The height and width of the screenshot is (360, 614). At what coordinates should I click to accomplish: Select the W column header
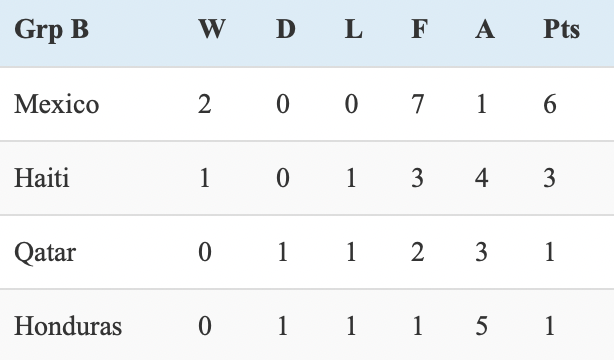point(212,29)
